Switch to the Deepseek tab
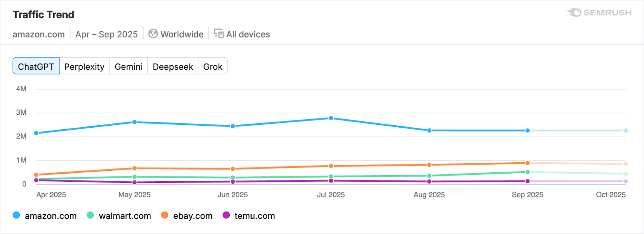This screenshot has width=644, height=234. [173, 66]
